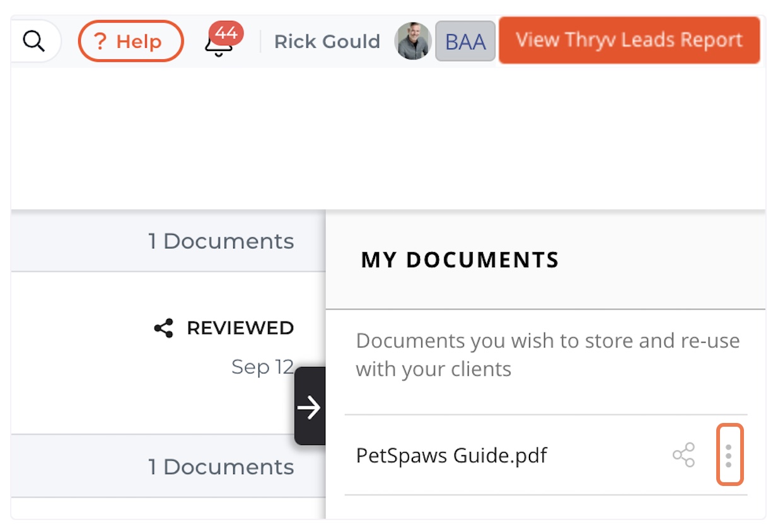
Task: Click the REVIEWED status label
Action: [x=240, y=328]
